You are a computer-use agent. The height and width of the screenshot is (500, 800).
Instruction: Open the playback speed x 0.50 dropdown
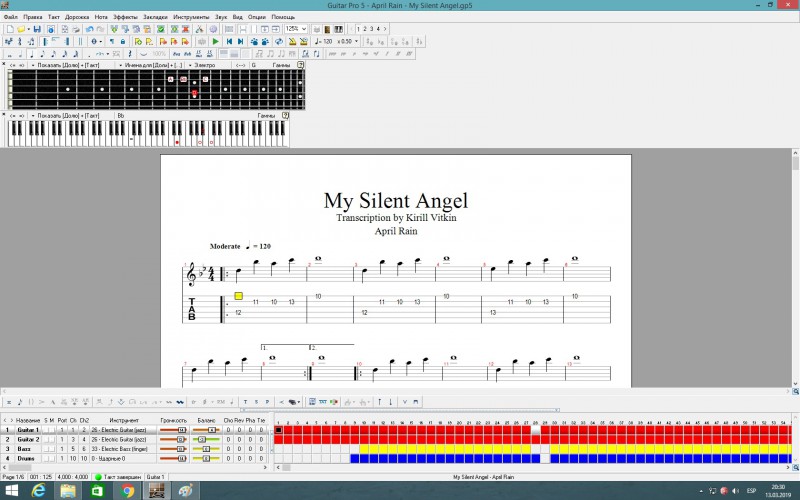coord(356,41)
